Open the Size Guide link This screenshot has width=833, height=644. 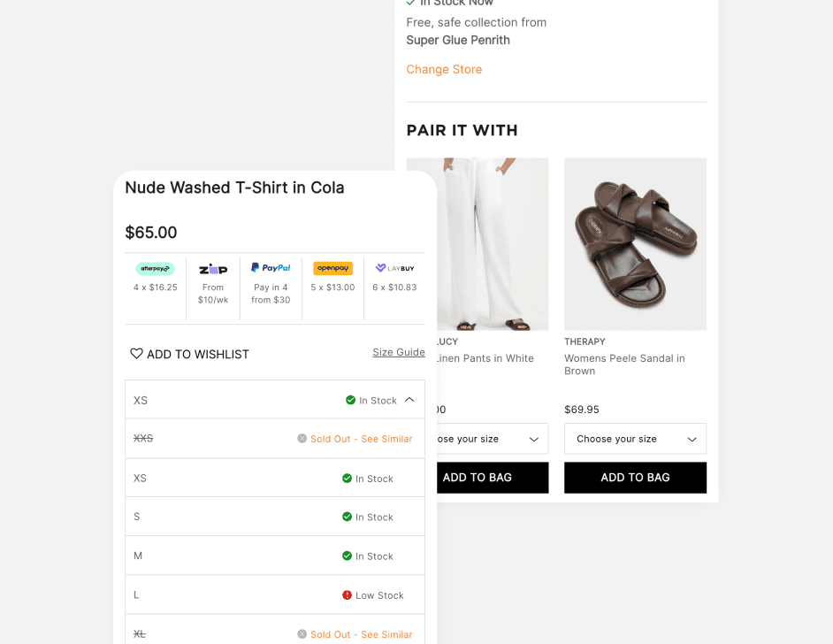tap(399, 352)
